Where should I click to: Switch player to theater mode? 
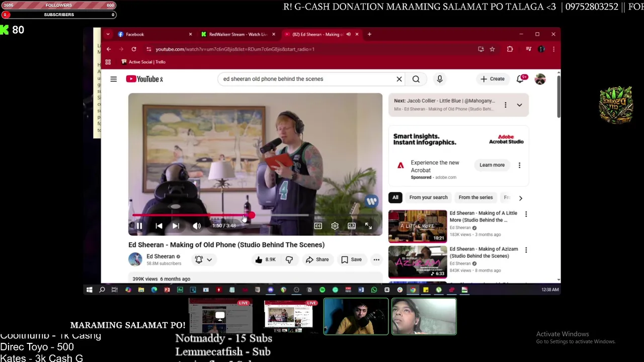(x=352, y=226)
